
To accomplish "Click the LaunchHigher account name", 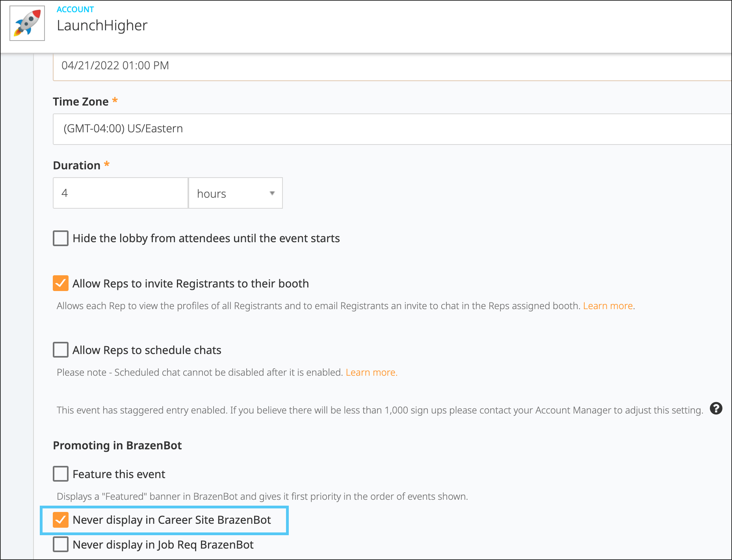I will [102, 26].
